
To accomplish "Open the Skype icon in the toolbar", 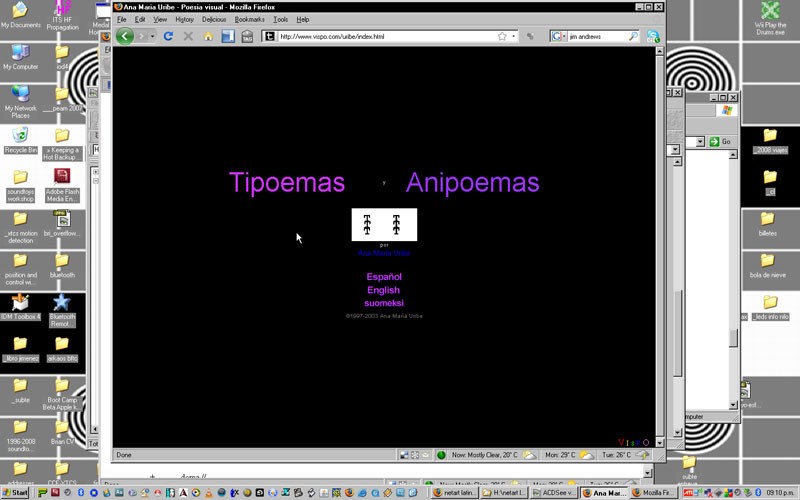I will tap(653, 36).
